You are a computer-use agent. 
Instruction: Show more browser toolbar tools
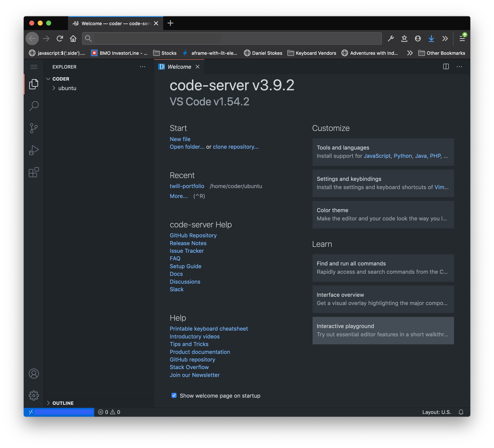(x=445, y=38)
